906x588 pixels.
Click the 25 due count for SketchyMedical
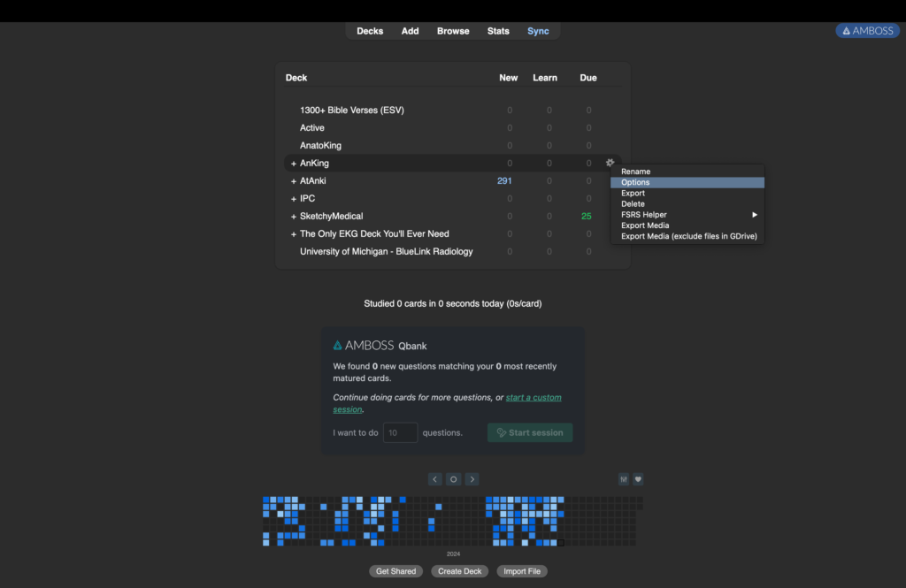point(587,216)
